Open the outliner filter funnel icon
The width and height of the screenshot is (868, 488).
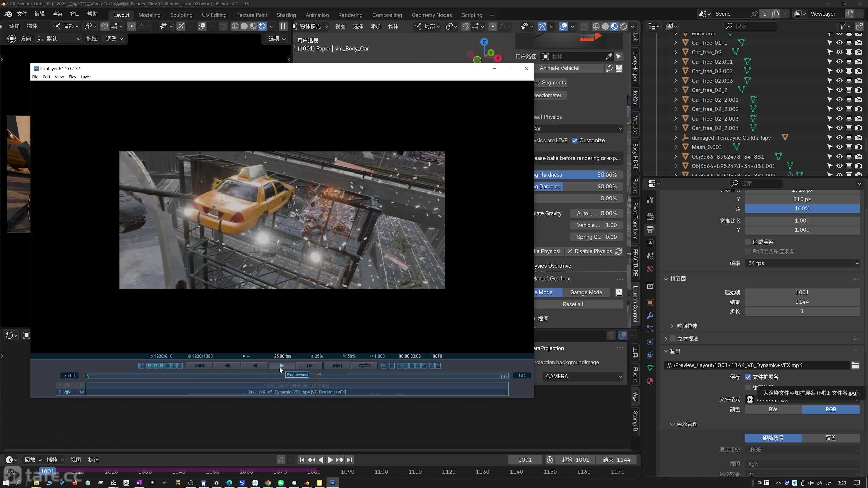[x=842, y=26]
